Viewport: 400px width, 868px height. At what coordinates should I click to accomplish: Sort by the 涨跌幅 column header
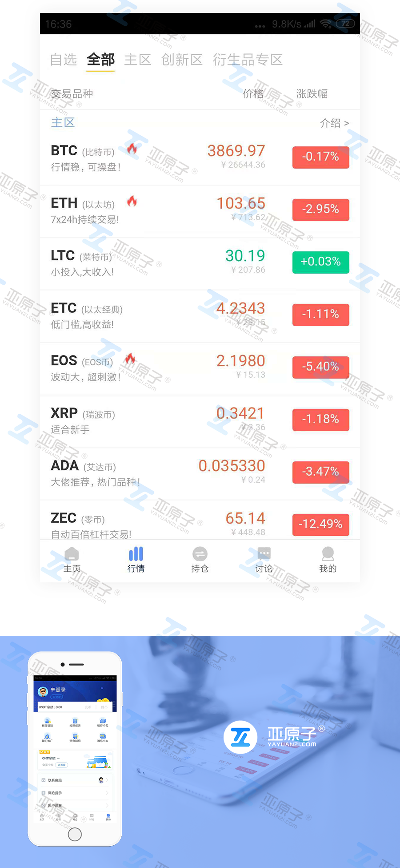pyautogui.click(x=312, y=94)
